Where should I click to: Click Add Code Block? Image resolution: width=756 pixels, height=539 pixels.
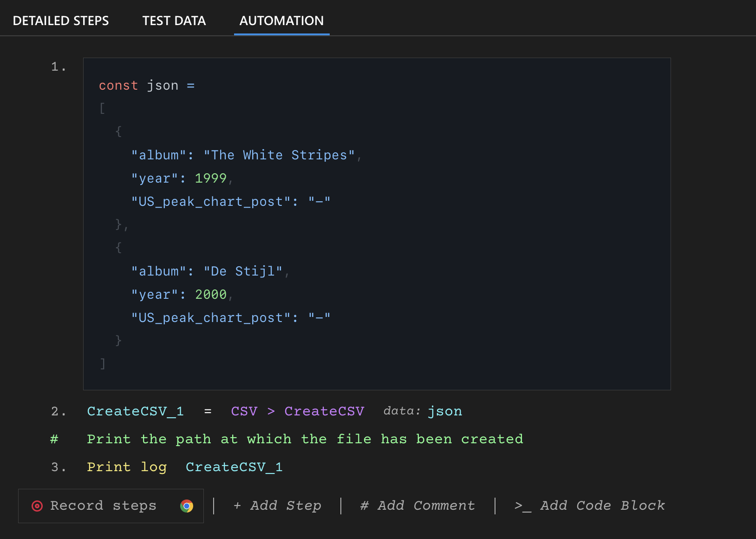(x=590, y=506)
